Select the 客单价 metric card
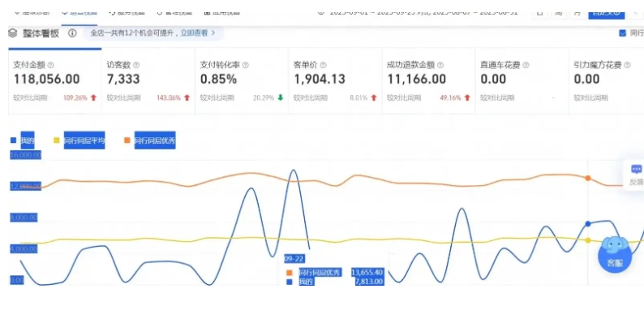Viewport: 644px width, 315px height. coord(335,81)
